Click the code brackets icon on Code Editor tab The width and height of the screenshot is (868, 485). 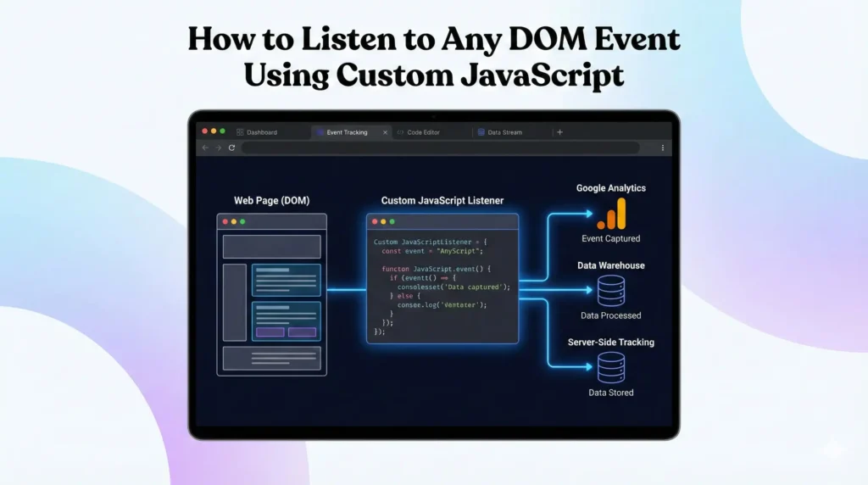pyautogui.click(x=400, y=132)
